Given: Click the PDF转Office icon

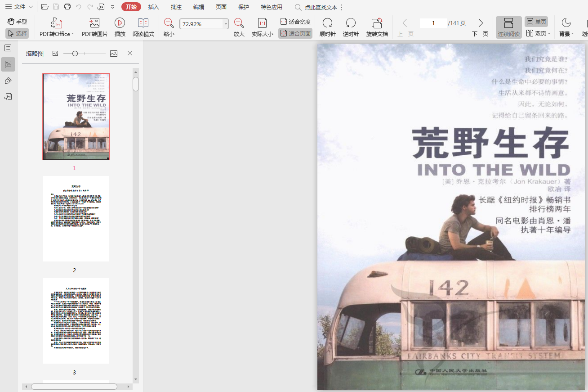Looking at the screenshot, I should click(x=57, y=23).
